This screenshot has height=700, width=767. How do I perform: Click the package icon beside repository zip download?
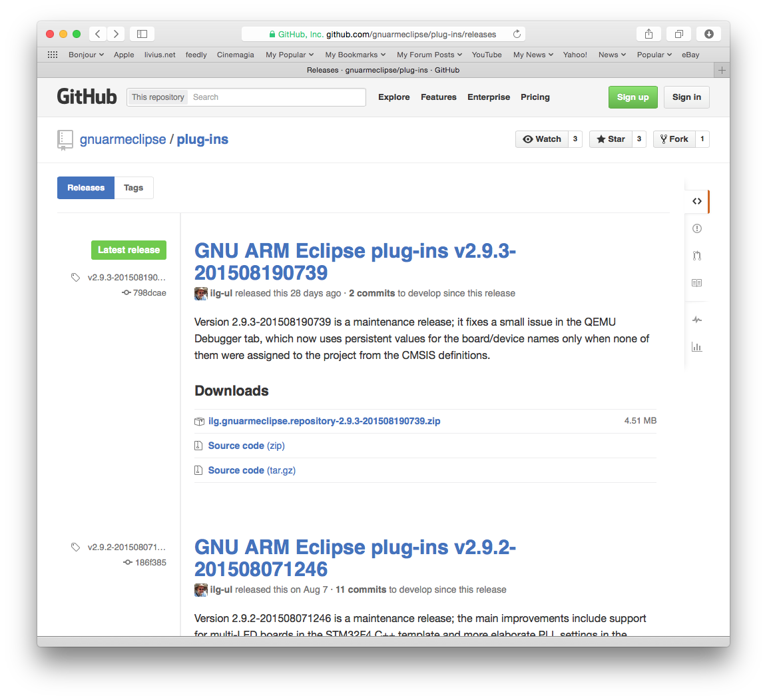coord(199,421)
